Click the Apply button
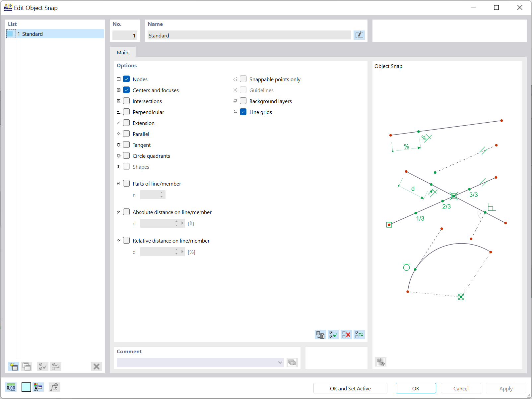The width and height of the screenshot is (532, 399). 506,388
